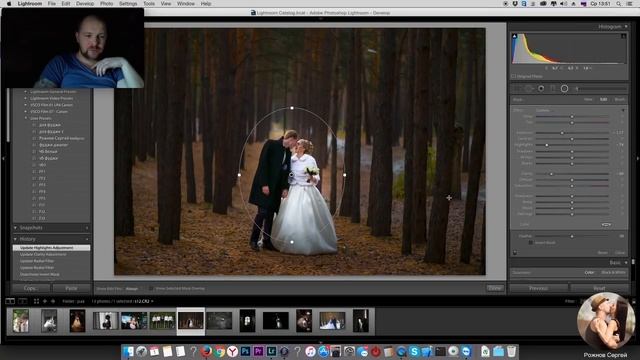
Task: Select the first filmstrip thumbnail
Action: tap(20, 321)
